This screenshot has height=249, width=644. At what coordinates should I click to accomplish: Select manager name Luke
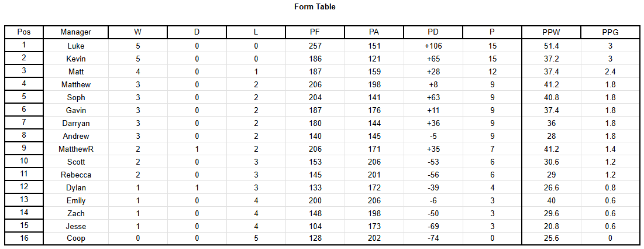pyautogui.click(x=75, y=46)
